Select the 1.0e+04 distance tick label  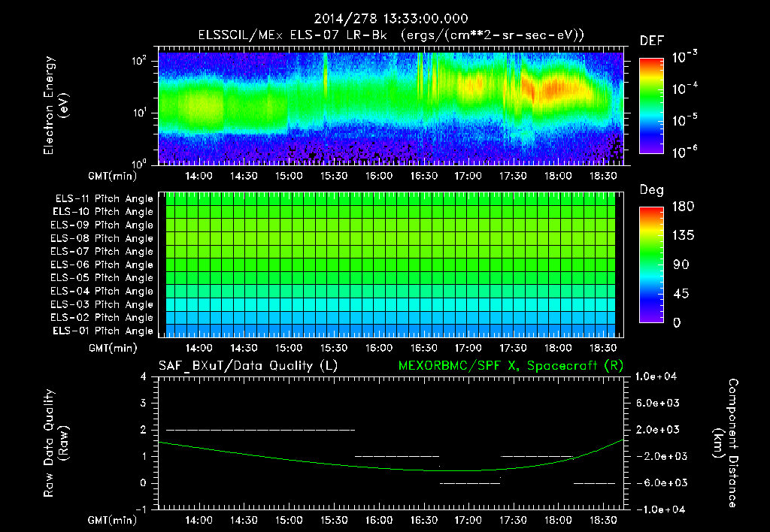point(656,376)
